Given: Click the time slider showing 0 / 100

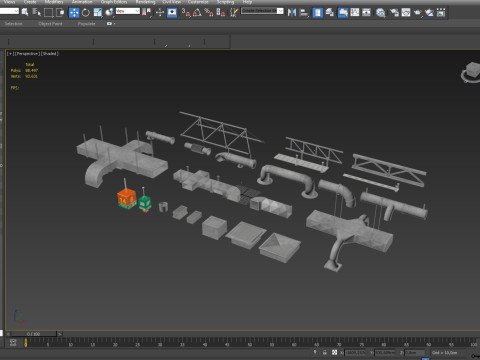Looking at the screenshot, I should [33, 334].
